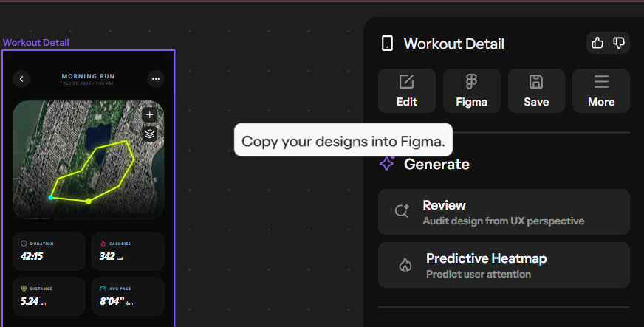Save the Workout Detail design
Screen dimensions: 644x327
[x=536, y=91]
